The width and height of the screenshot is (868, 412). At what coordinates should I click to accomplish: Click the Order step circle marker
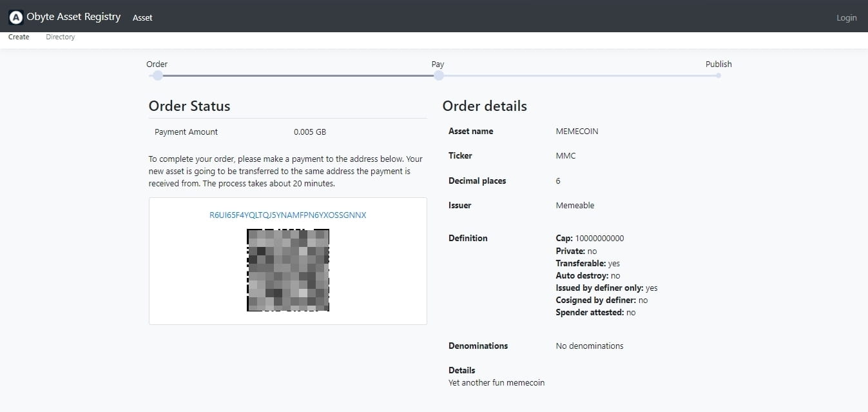(x=158, y=75)
